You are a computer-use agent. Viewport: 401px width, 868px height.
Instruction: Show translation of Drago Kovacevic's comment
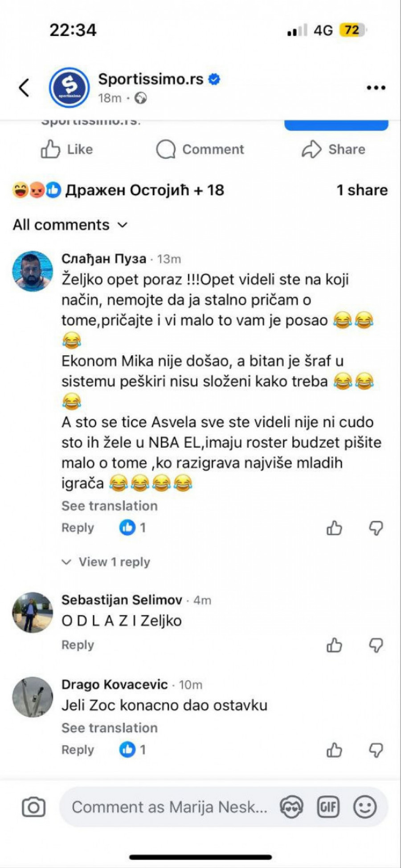[x=110, y=728]
